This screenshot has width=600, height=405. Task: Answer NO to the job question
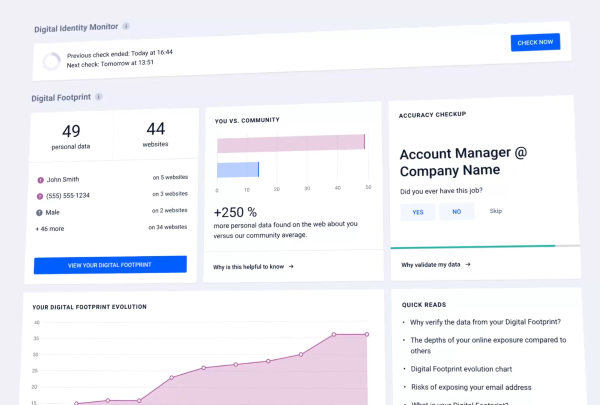pyautogui.click(x=457, y=211)
